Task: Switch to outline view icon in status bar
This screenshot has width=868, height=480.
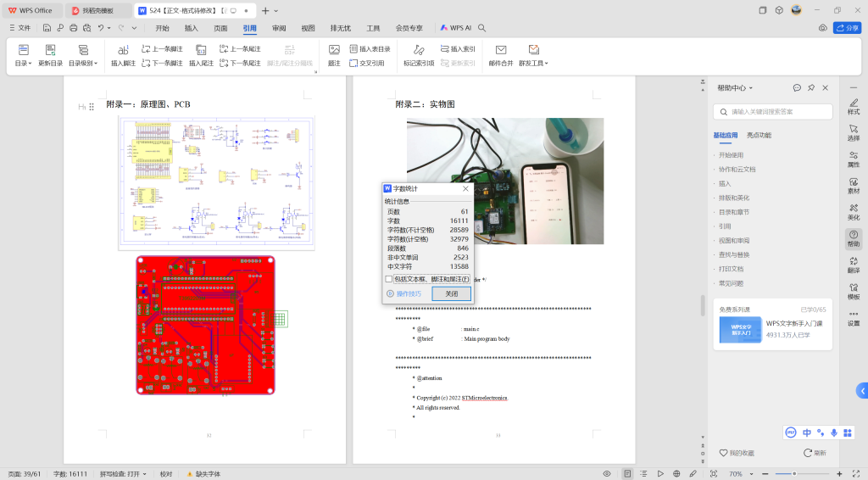Action: tap(643, 474)
